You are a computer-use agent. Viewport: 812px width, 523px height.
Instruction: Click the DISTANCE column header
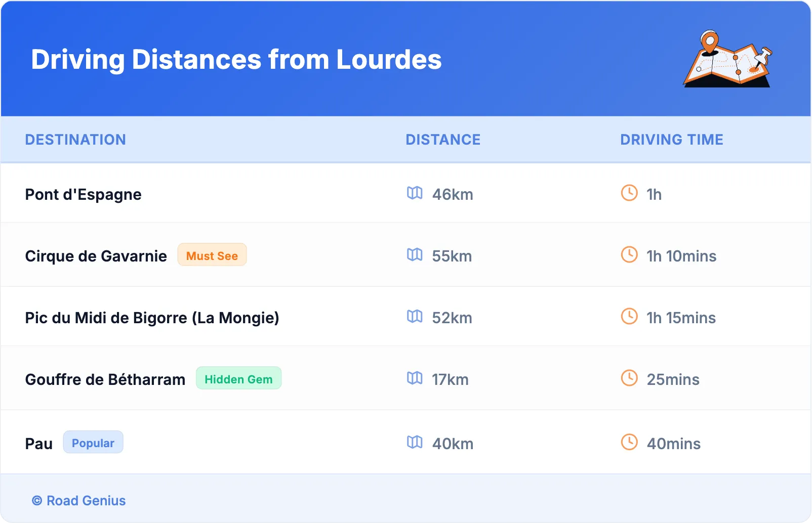[x=443, y=140]
